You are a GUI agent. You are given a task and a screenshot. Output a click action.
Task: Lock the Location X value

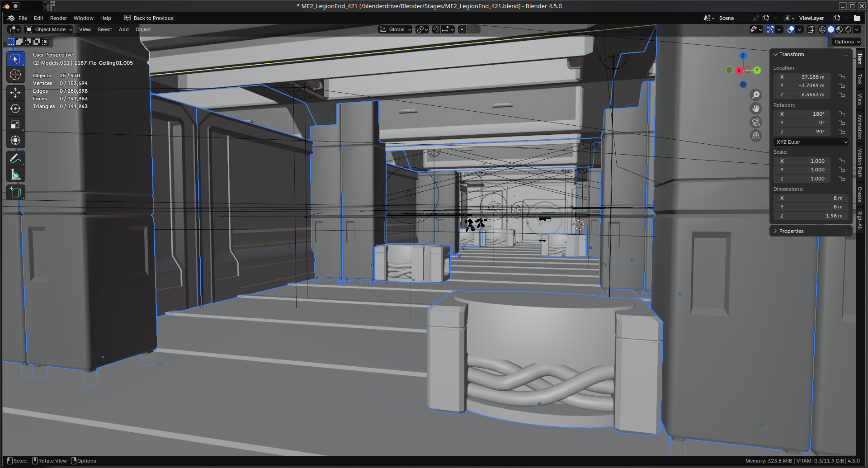tap(842, 77)
